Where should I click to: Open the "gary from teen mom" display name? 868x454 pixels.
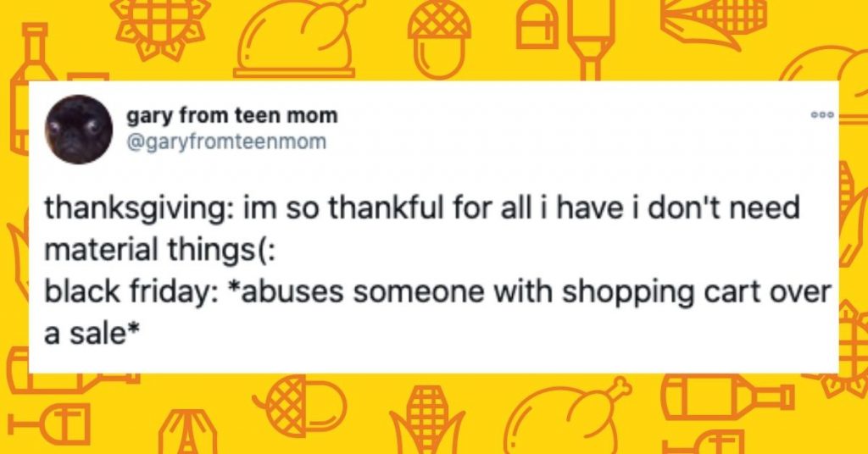pos(232,115)
